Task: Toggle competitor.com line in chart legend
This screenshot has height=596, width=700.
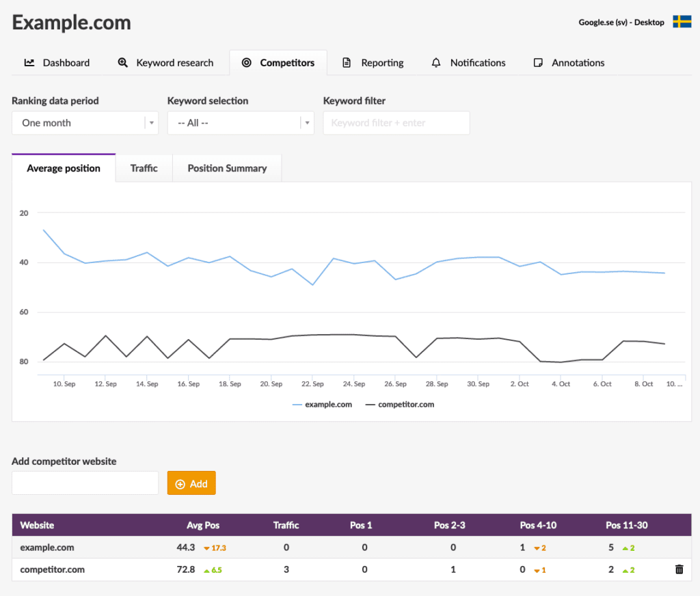Action: [x=399, y=405]
